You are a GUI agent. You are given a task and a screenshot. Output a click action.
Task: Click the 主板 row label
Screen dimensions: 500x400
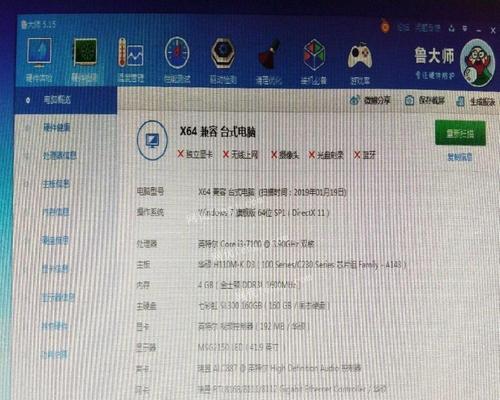[x=143, y=265]
